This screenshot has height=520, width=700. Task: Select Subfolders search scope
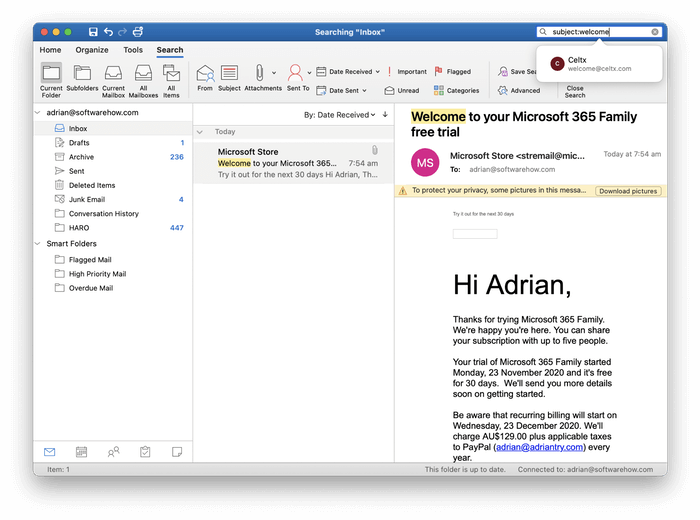coord(82,78)
